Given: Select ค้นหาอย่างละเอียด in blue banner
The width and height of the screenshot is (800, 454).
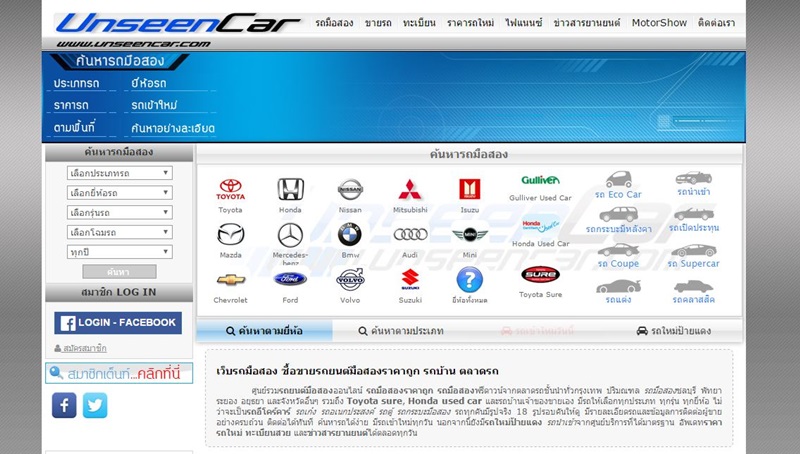Looking at the screenshot, I should (173, 128).
